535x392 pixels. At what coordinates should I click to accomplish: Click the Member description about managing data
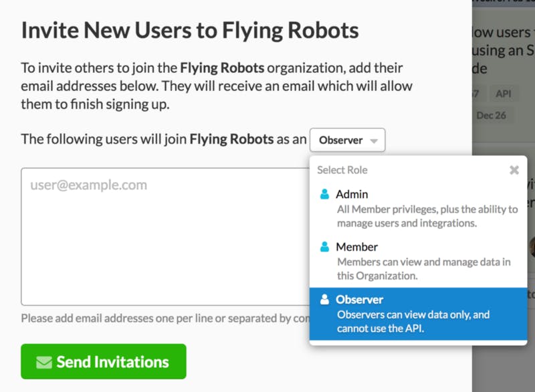423,268
